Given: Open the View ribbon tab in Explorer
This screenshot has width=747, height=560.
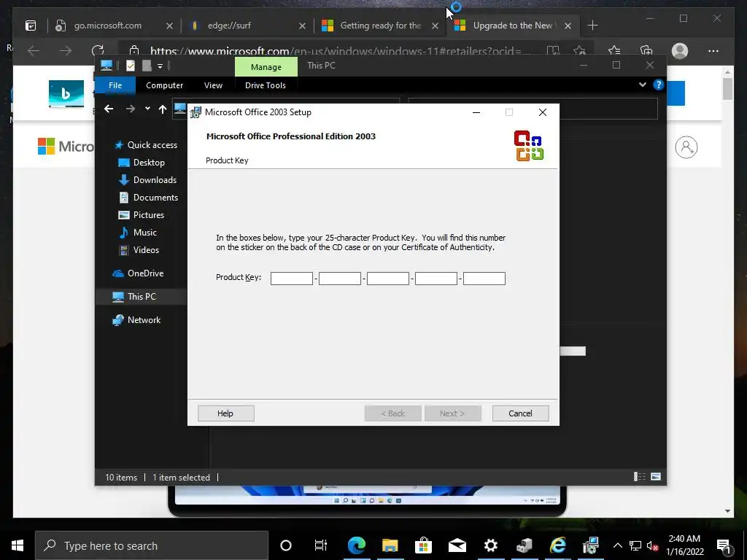Looking at the screenshot, I should pos(214,85).
